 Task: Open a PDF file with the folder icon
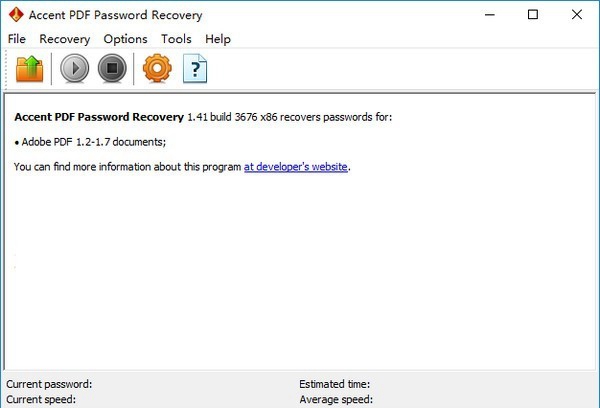[x=29, y=69]
